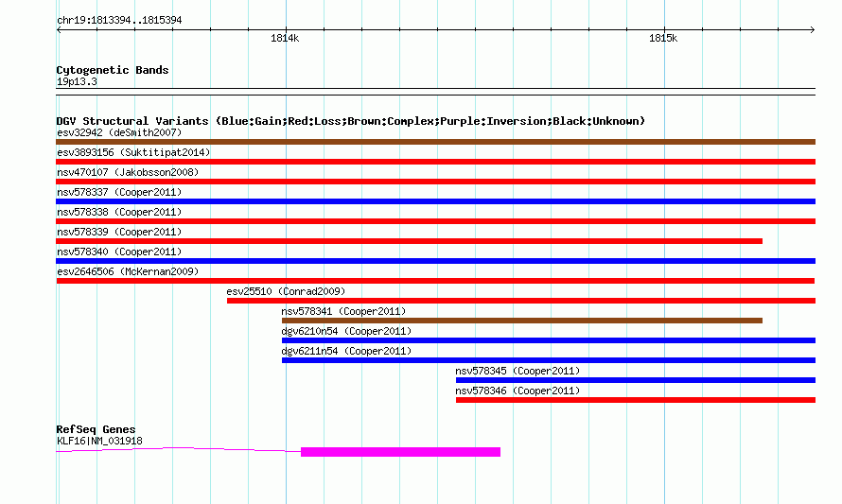Viewport: 842px width, 504px height.
Task: Click the dgv6210n54 blue gain bar
Action: (x=549, y=340)
